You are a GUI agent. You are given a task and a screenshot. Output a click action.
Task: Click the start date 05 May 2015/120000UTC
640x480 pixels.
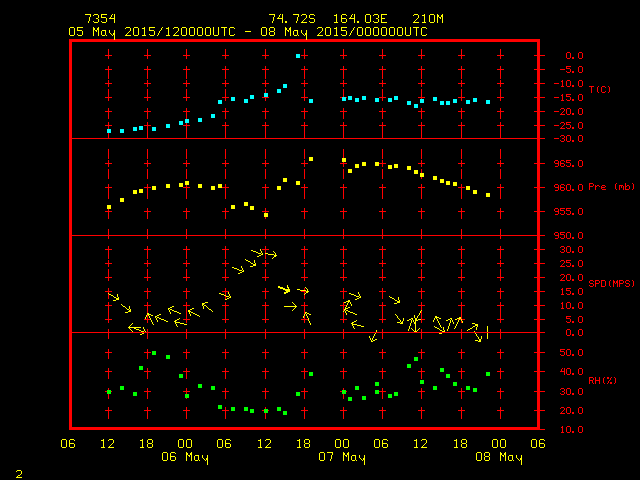[153, 31]
